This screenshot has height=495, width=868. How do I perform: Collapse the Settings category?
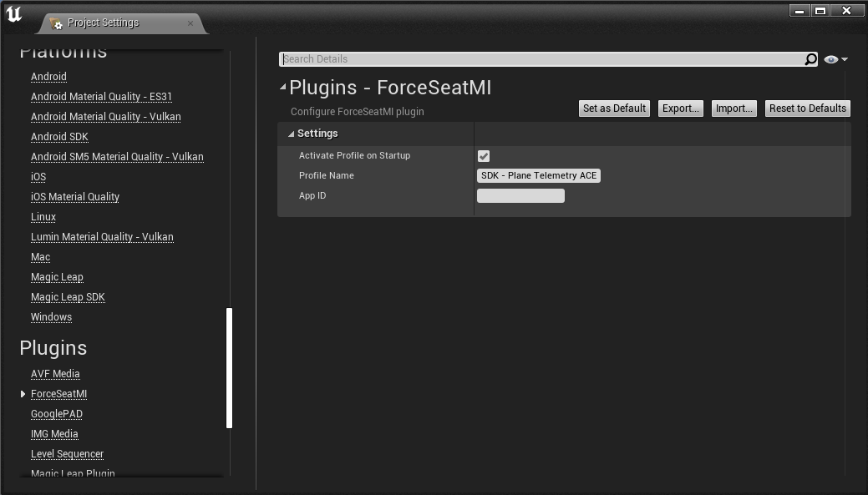pos(292,134)
